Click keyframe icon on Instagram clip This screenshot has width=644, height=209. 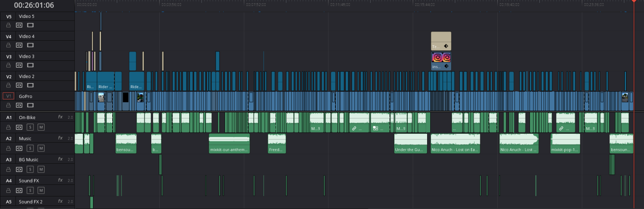point(446,66)
